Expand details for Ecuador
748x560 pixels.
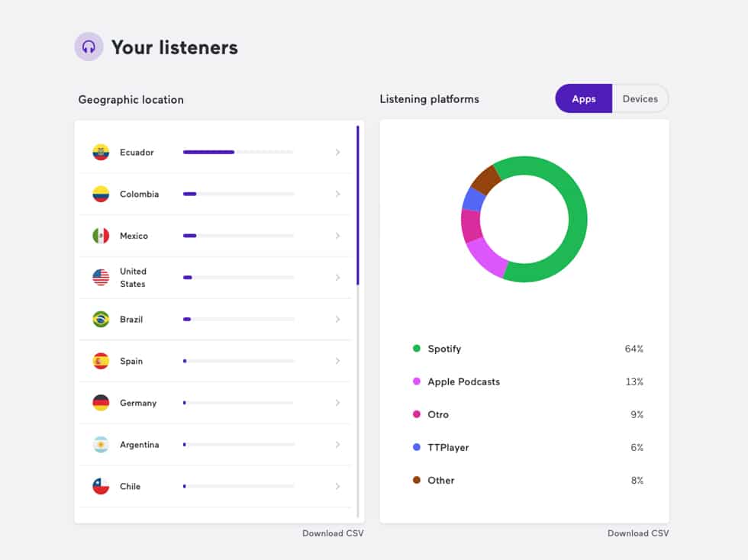(338, 152)
